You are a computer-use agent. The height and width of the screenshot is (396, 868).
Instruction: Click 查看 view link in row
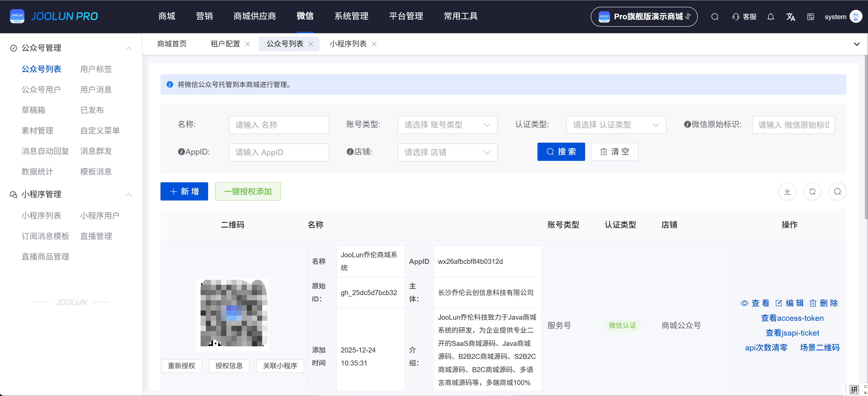(755, 303)
